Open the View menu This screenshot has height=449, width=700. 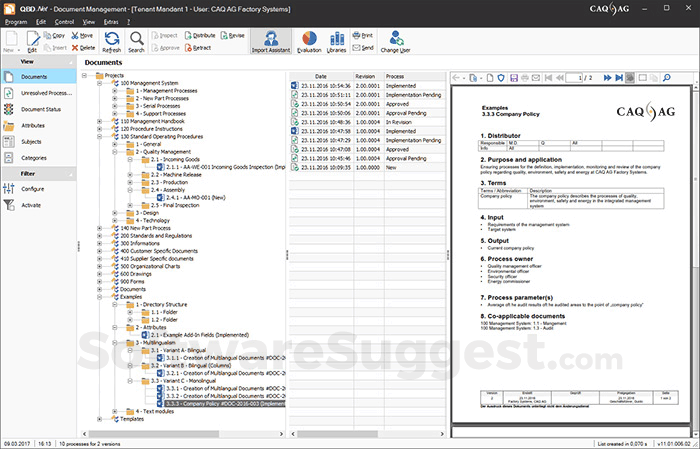(x=88, y=21)
